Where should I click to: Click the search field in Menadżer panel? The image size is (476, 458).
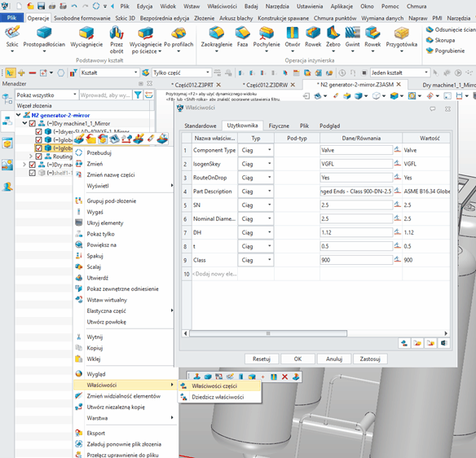[106, 95]
